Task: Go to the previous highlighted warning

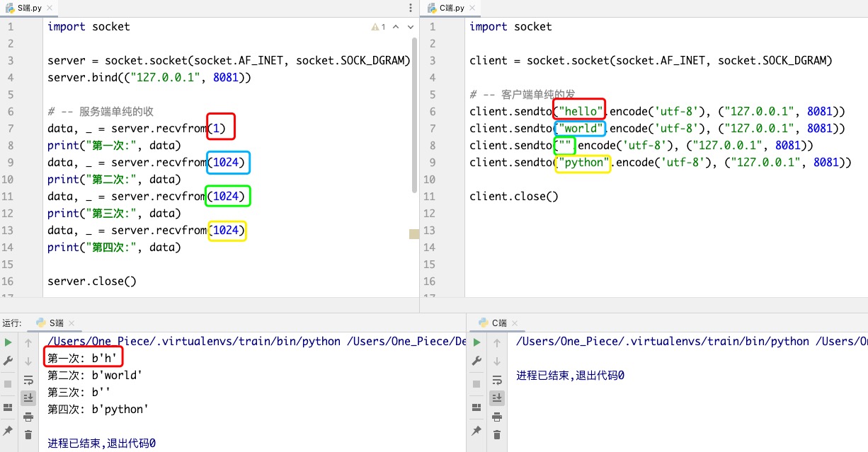Action: pos(395,27)
